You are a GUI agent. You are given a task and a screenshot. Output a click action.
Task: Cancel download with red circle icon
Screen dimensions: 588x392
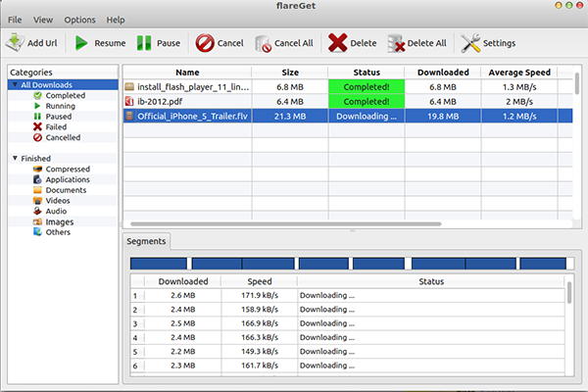tap(205, 43)
